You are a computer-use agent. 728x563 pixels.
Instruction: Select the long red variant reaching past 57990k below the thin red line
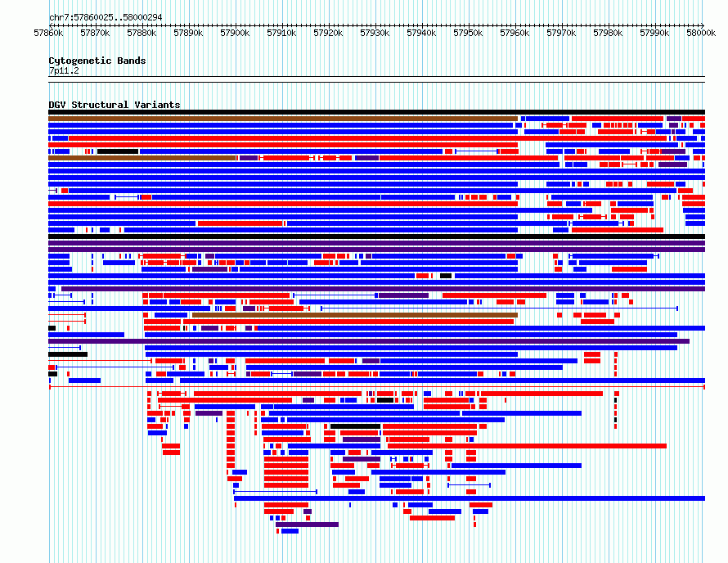527,446
